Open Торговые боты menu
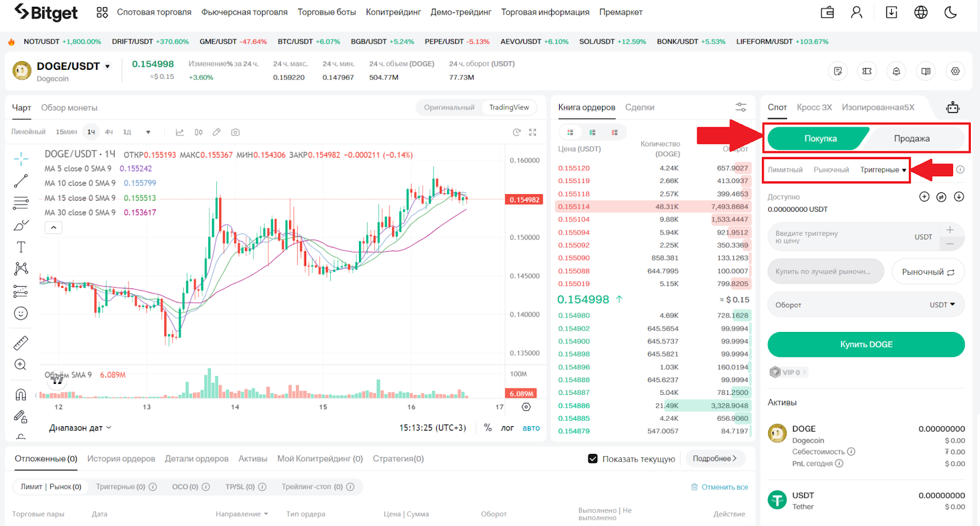This screenshot has width=980, height=526. click(326, 12)
